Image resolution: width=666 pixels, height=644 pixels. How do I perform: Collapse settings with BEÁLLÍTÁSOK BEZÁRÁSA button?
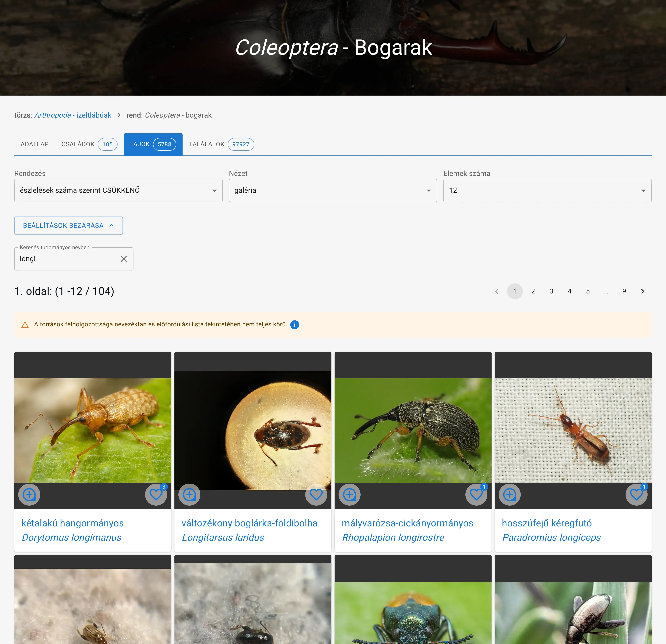click(x=68, y=226)
